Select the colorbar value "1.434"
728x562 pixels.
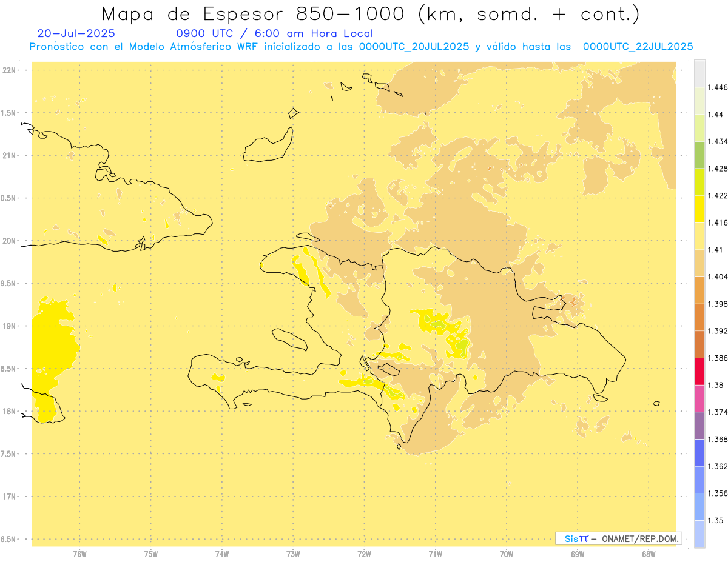(x=718, y=141)
